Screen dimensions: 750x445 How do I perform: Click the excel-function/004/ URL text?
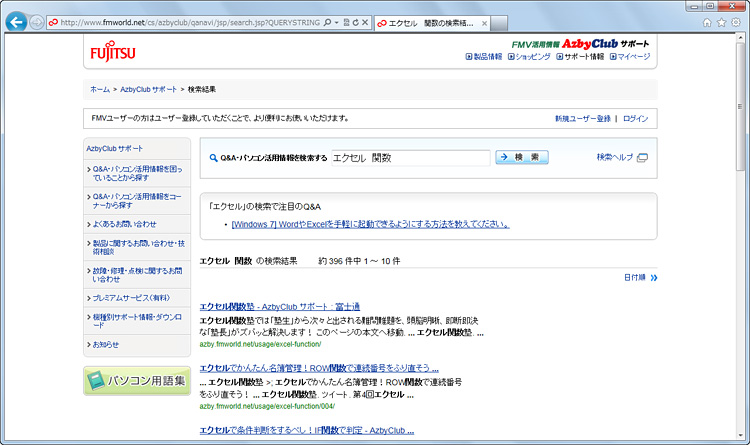click(267, 406)
